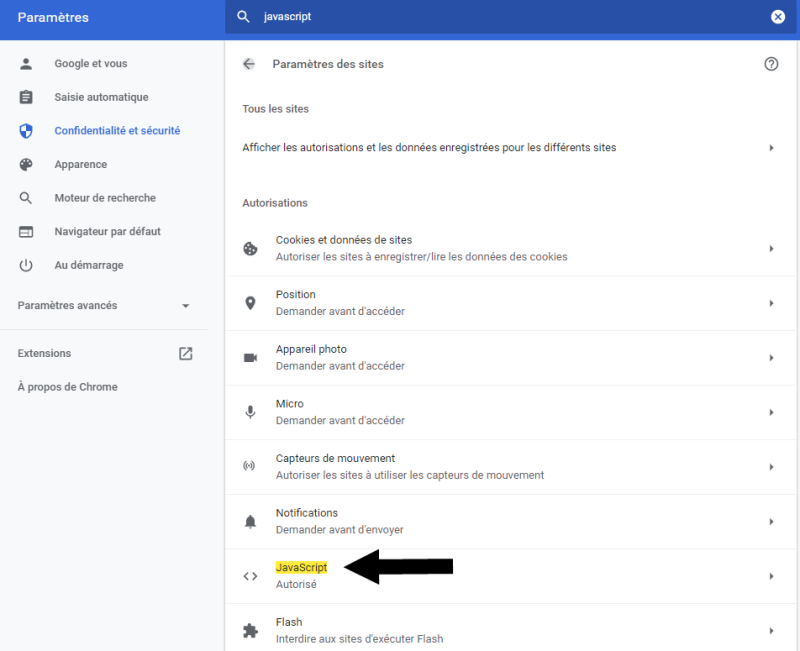Expand Capteurs de mouvement via its arrow
This screenshot has height=651, width=800.
[771, 467]
